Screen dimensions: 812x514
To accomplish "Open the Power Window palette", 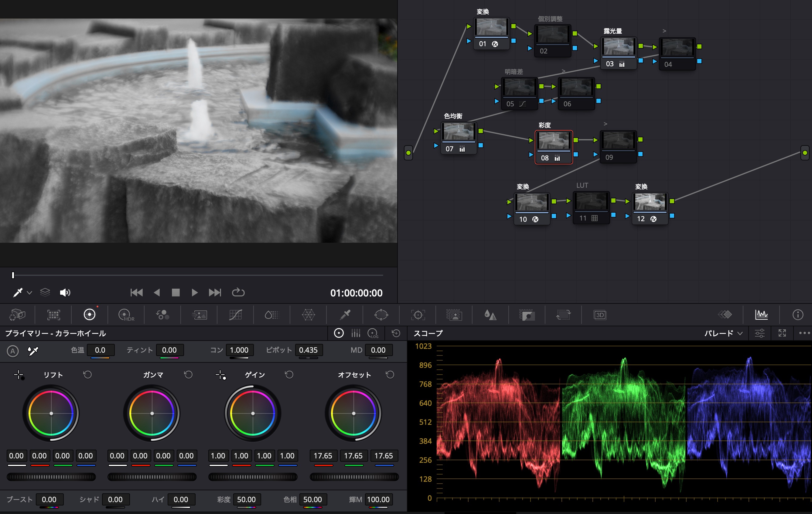I will click(381, 315).
